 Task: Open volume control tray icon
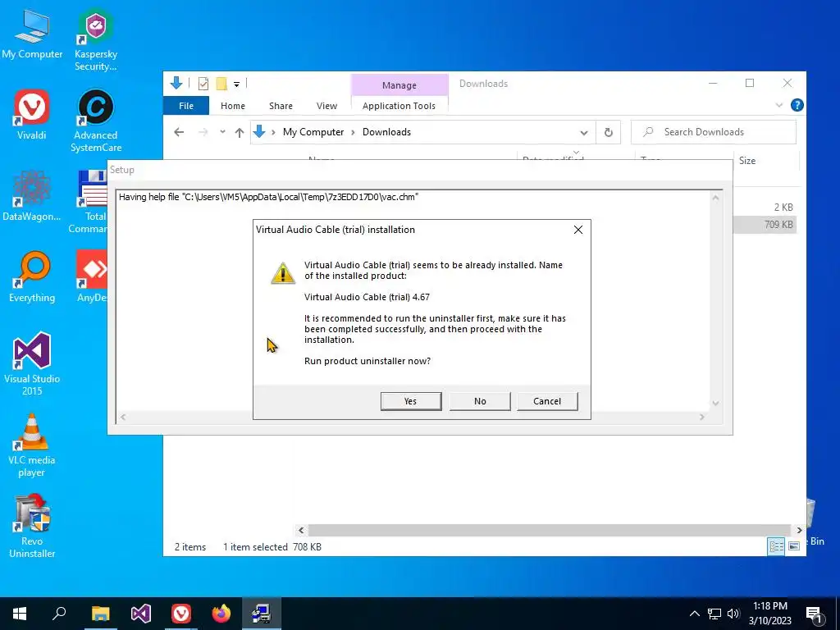tap(733, 614)
